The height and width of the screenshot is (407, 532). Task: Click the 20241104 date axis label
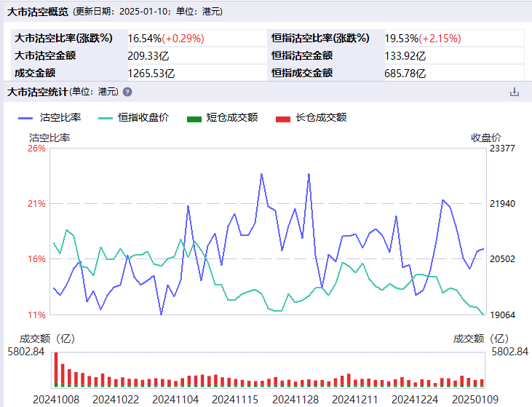point(175,399)
